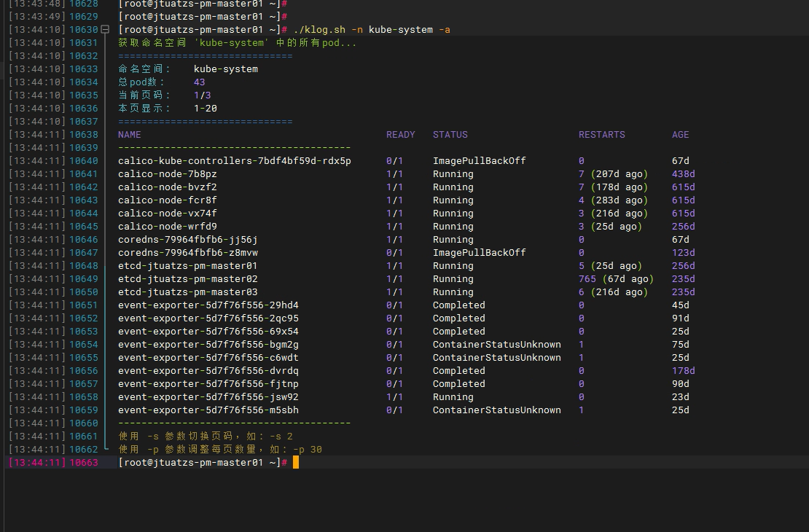Click the current page value 1/3
This screenshot has height=532, width=809.
[x=202, y=95]
